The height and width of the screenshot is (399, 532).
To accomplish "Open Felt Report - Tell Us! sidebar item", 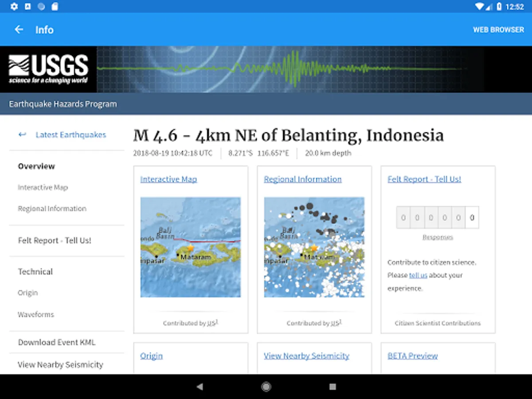I will coord(55,241).
